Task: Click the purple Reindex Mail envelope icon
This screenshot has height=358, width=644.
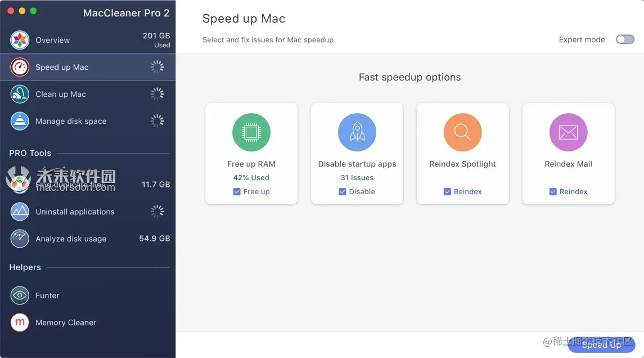Action: coord(569,132)
